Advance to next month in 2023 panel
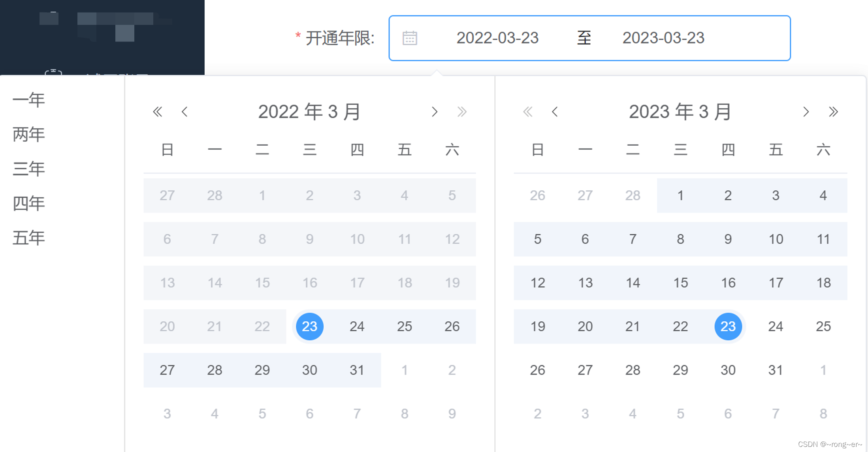Image resolution: width=868 pixels, height=452 pixels. point(806,112)
